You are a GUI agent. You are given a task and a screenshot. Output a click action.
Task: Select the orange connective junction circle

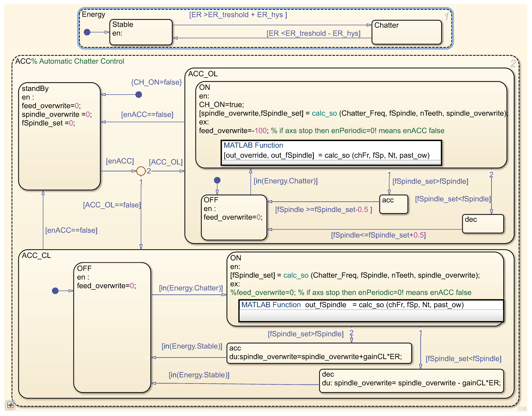(141, 171)
